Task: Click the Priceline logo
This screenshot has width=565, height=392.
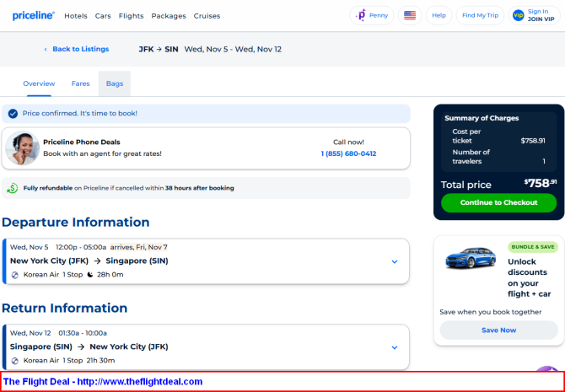Action: (x=34, y=16)
